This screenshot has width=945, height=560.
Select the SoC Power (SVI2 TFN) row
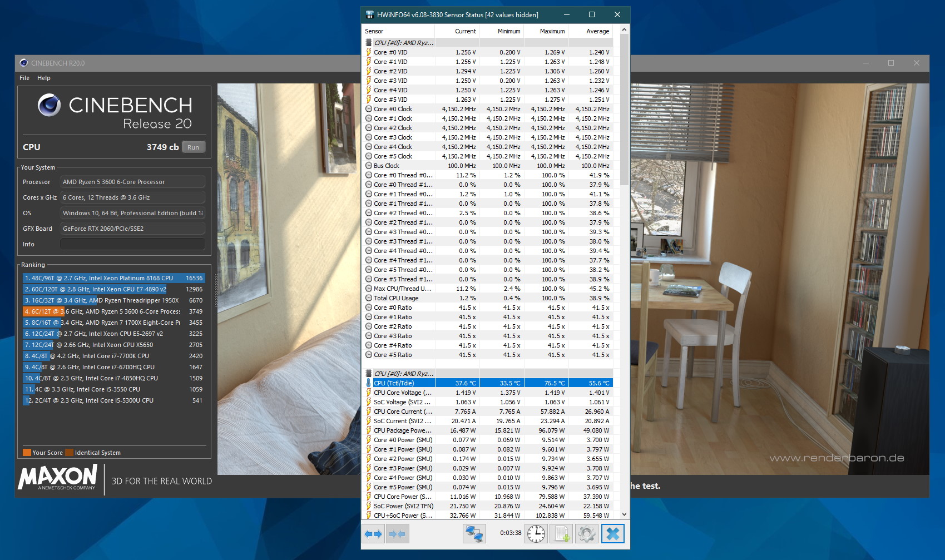tap(488, 506)
